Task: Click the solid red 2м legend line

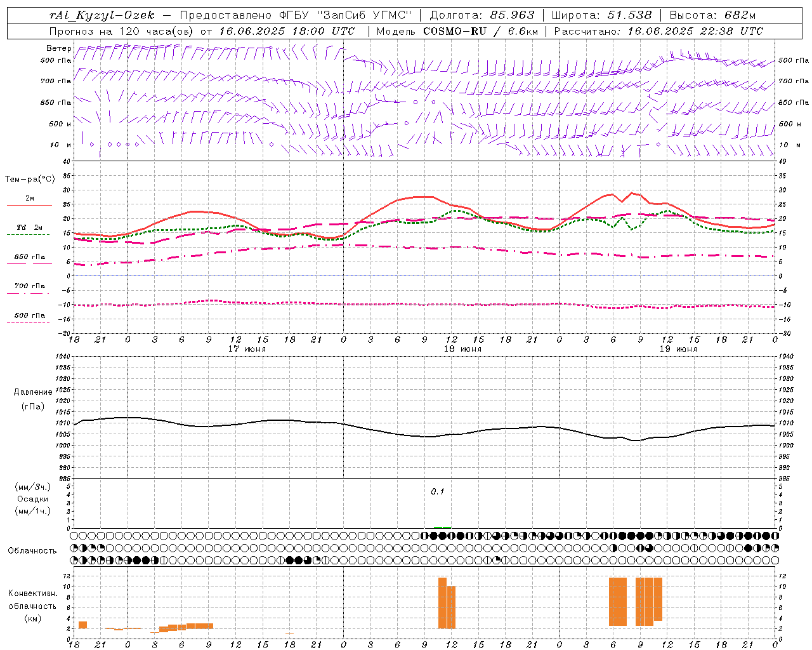Action: coord(29,205)
